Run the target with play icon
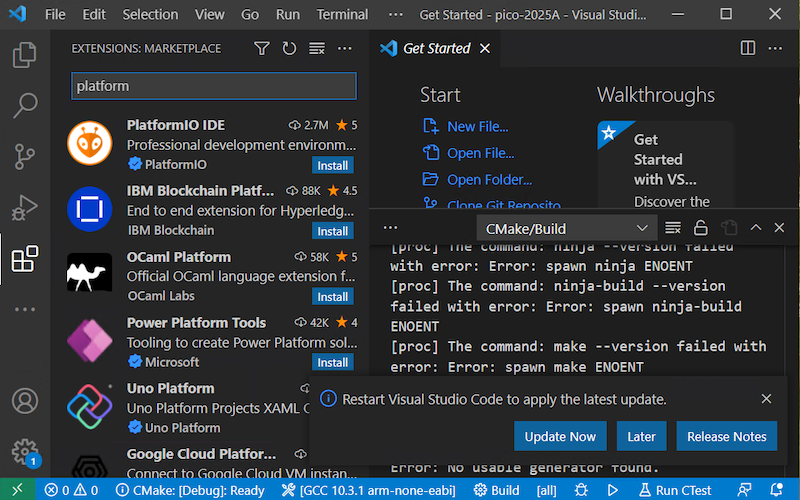The height and width of the screenshot is (500, 800). pos(613,490)
